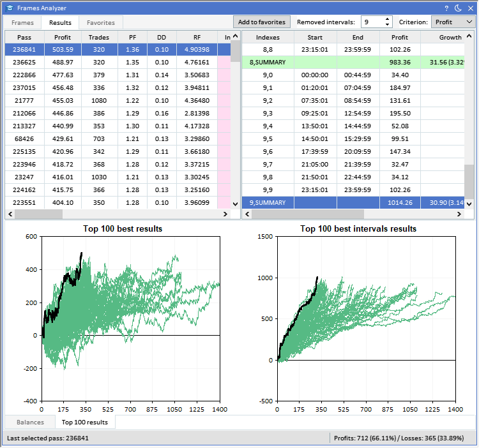Viewport: 479px width, 448px height.
Task: Select interval index 9,3 row
Action: coord(353,114)
